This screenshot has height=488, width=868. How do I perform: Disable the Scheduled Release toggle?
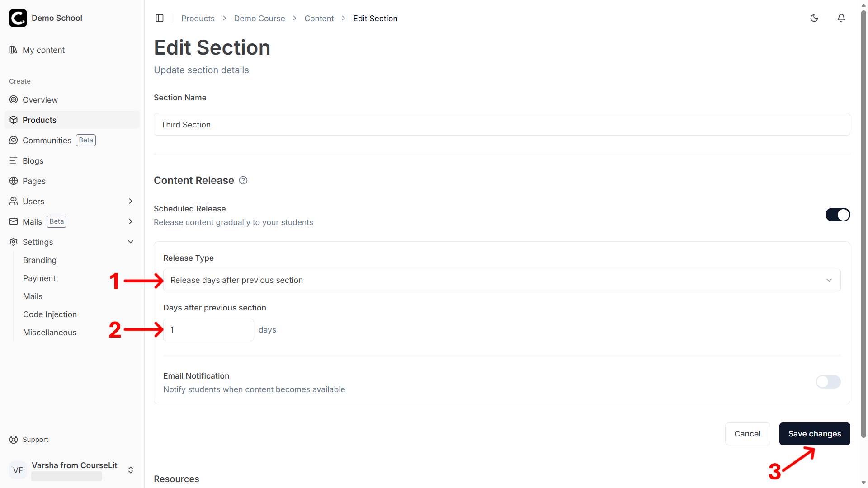(x=838, y=215)
